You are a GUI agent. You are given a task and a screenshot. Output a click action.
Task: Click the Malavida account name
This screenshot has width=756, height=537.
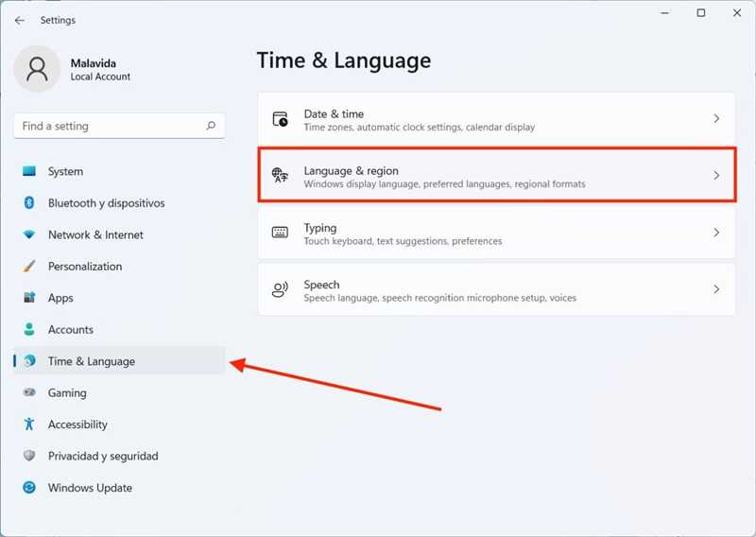[93, 63]
